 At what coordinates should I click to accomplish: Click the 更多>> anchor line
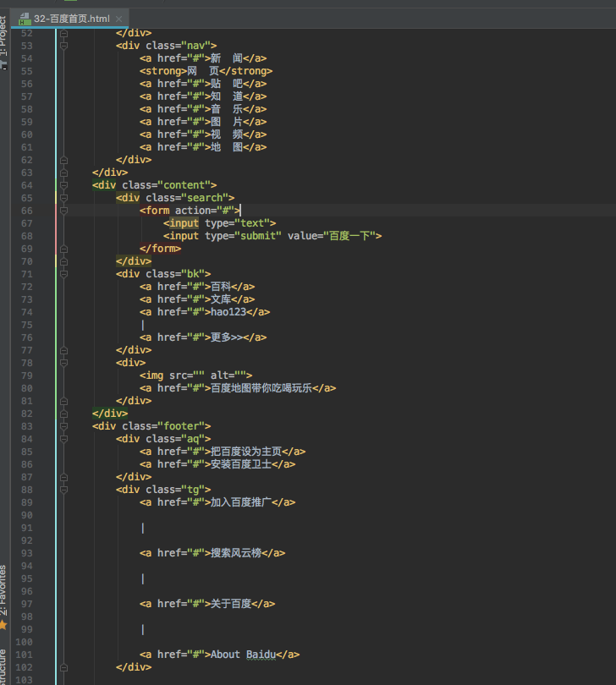(203, 337)
